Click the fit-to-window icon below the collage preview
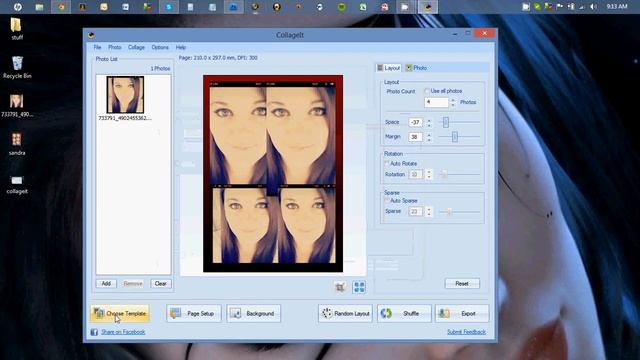This screenshot has height=360, width=640. [340, 287]
